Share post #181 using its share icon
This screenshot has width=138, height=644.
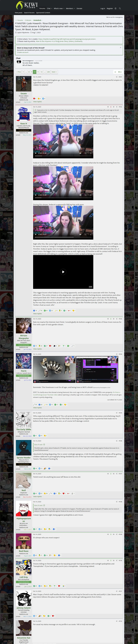click(x=117, y=77)
